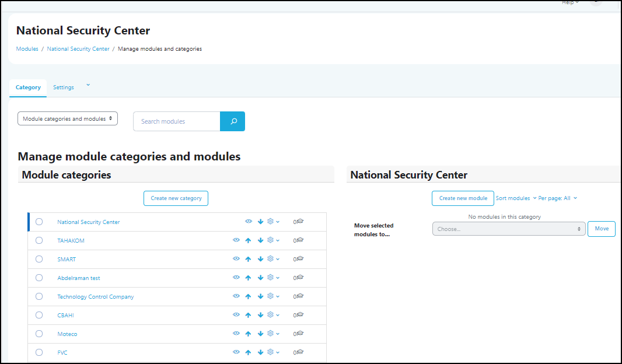Move Abdelraman test category down
Viewport: 622px width, 364px height.
[261, 278]
